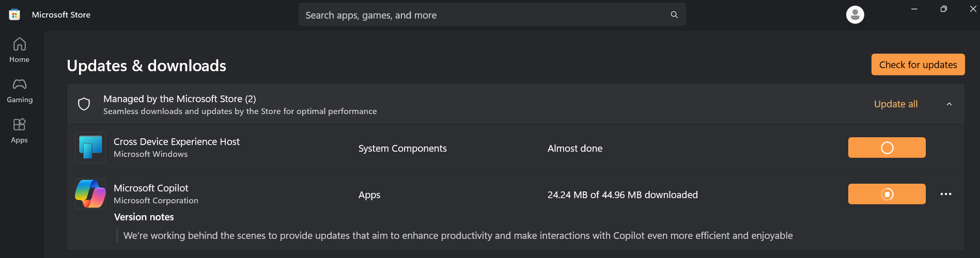Click the Update all link

tap(895, 104)
